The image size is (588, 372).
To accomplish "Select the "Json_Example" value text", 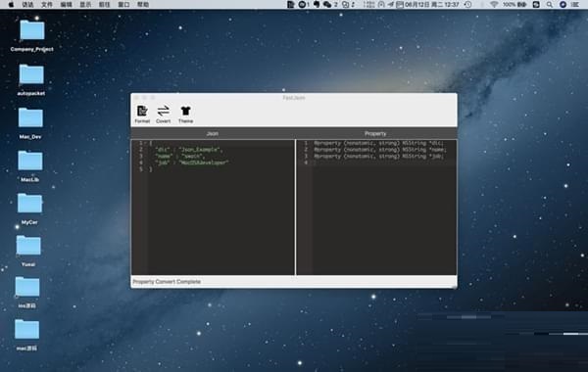I will (x=200, y=150).
